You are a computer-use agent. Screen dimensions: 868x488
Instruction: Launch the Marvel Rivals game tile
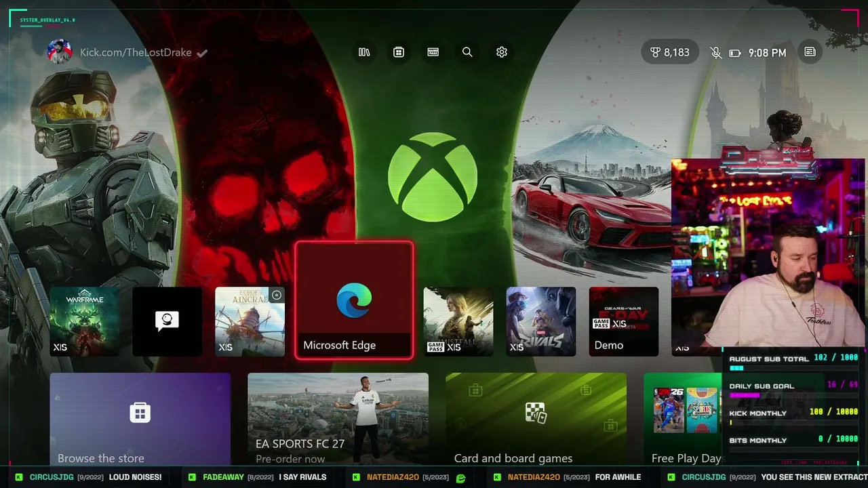(x=541, y=321)
